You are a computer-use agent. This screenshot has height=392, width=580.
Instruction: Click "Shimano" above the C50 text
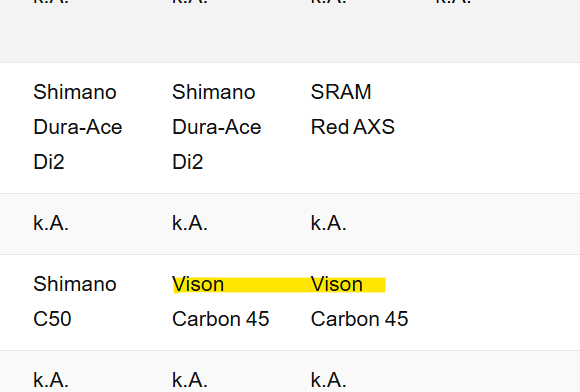click(75, 284)
